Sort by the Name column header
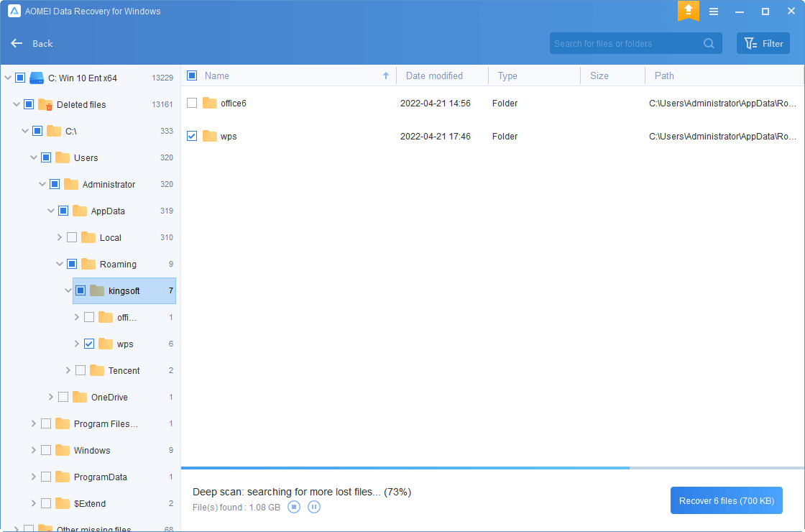Image resolution: width=805 pixels, height=532 pixels. tap(216, 75)
